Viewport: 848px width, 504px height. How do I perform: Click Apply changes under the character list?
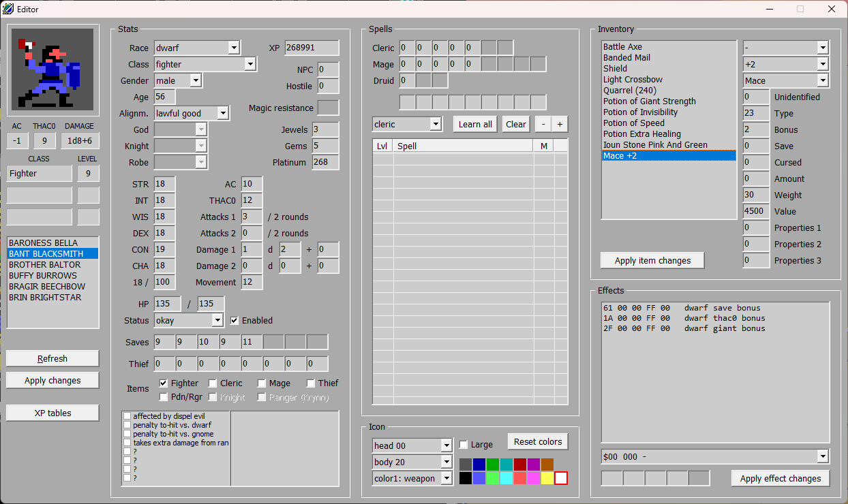pos(52,381)
